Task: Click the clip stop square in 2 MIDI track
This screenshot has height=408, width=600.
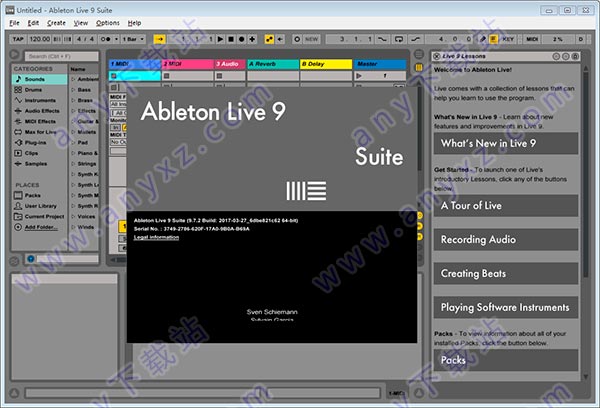Action: click(166, 76)
